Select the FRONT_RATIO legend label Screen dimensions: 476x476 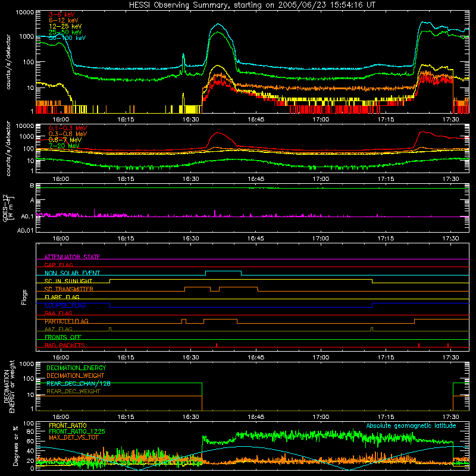point(68,425)
